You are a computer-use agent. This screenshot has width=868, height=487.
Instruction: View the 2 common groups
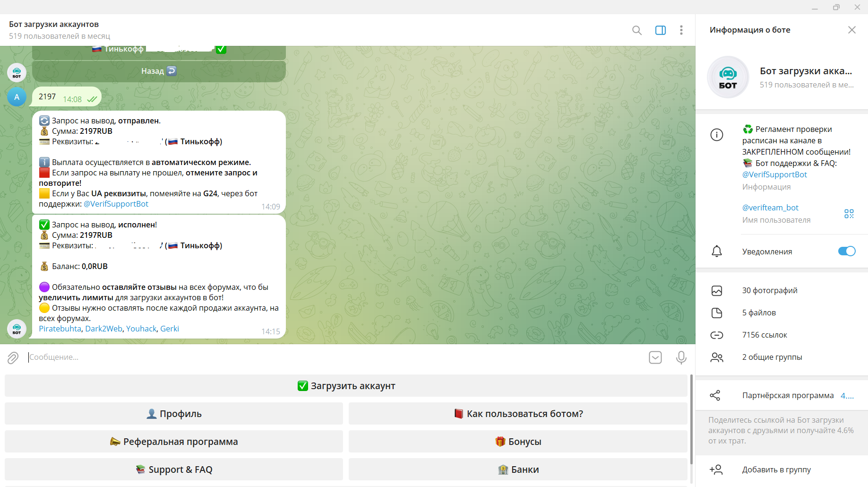coord(772,357)
